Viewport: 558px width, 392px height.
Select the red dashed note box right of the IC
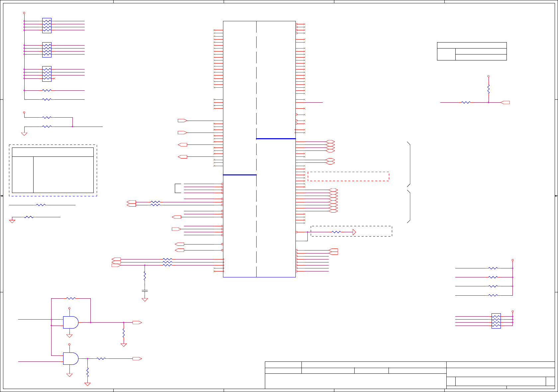click(x=348, y=176)
